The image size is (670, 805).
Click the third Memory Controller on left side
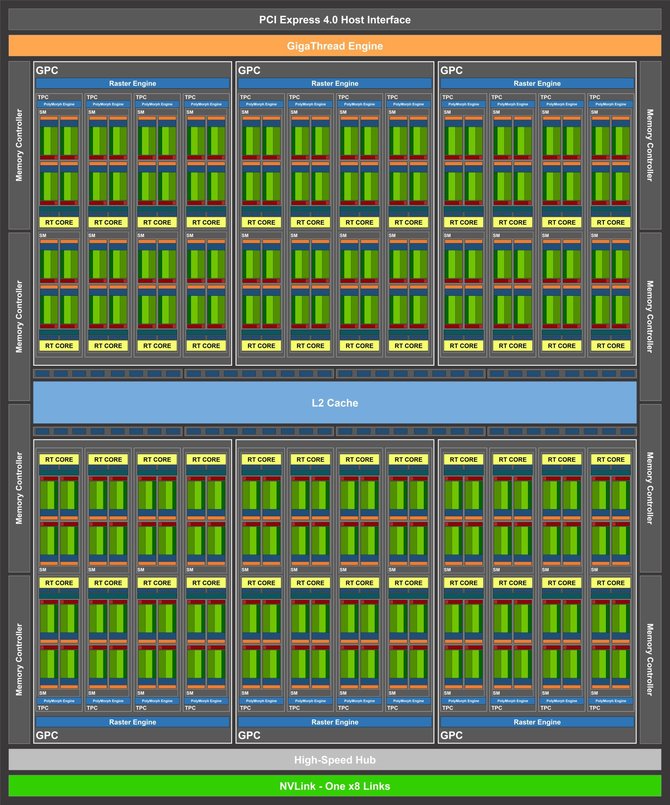[19, 488]
